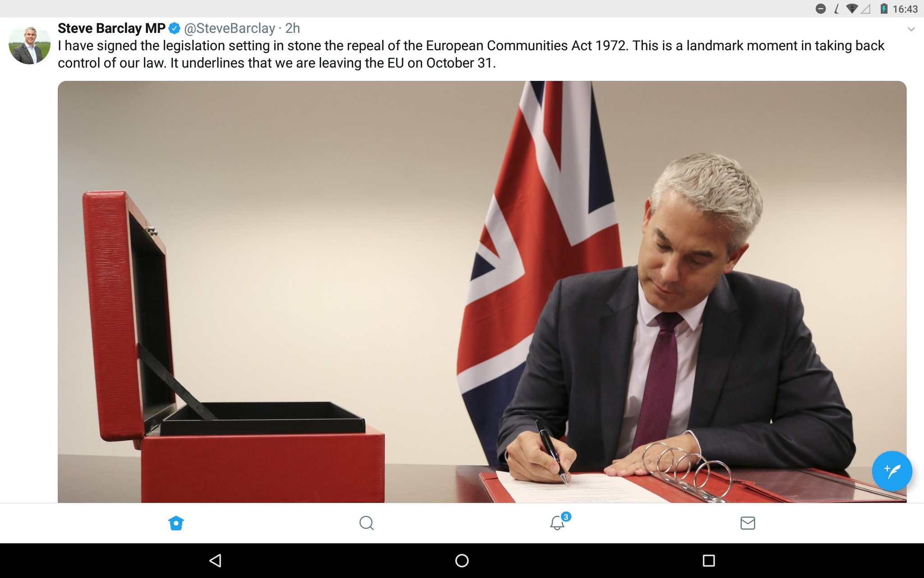
Task: Open the Search tab magnifier
Action: [x=366, y=523]
